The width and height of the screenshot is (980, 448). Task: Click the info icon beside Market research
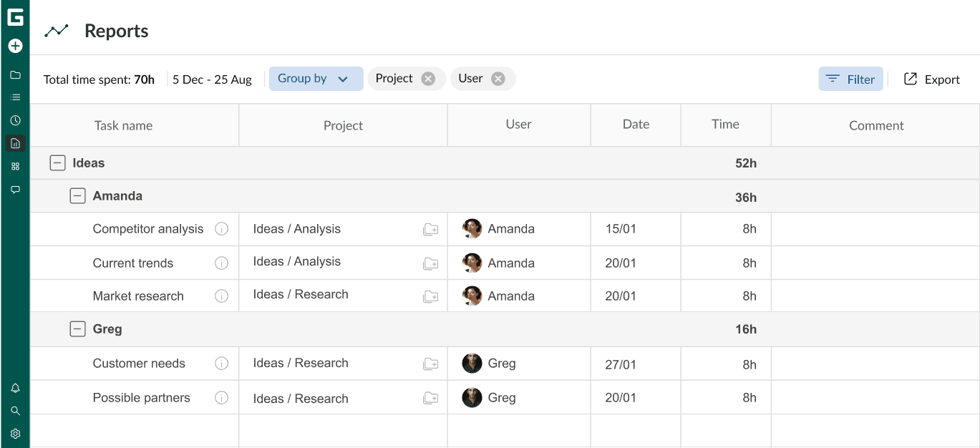[x=222, y=296]
